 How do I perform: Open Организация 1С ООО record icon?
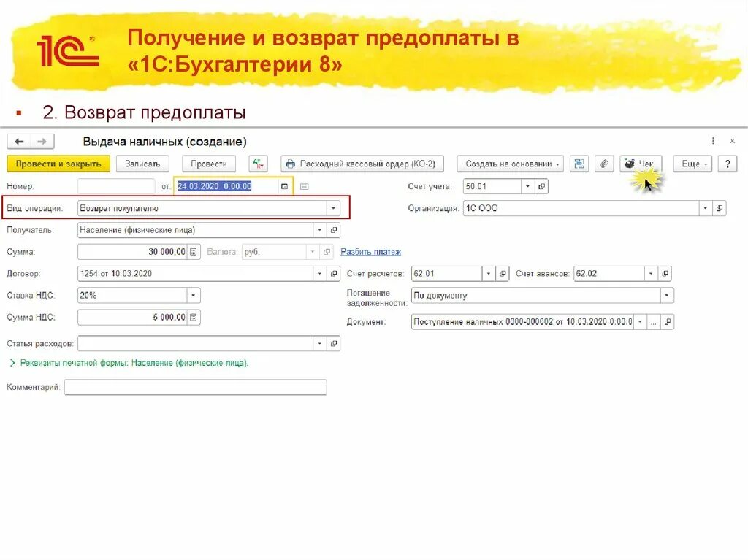pos(720,208)
